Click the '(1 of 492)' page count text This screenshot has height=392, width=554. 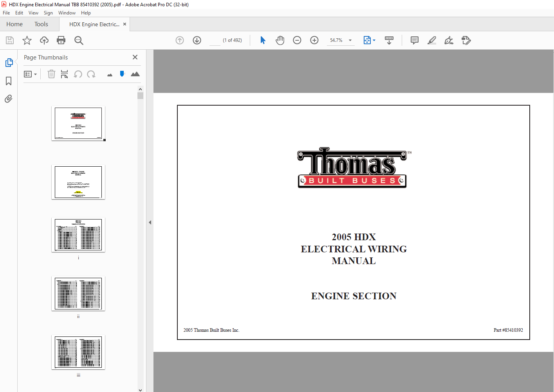coord(232,40)
